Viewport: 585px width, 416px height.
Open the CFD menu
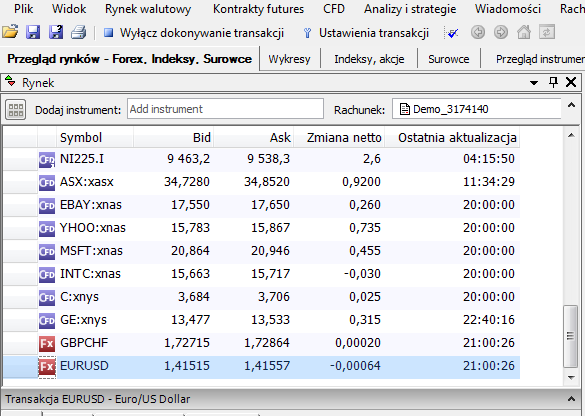click(x=334, y=9)
